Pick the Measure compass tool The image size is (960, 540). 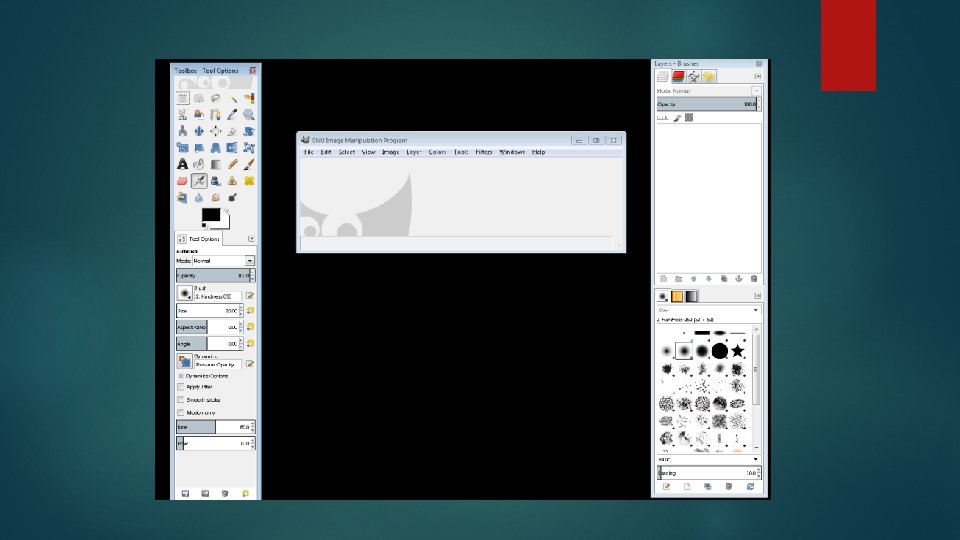point(182,131)
